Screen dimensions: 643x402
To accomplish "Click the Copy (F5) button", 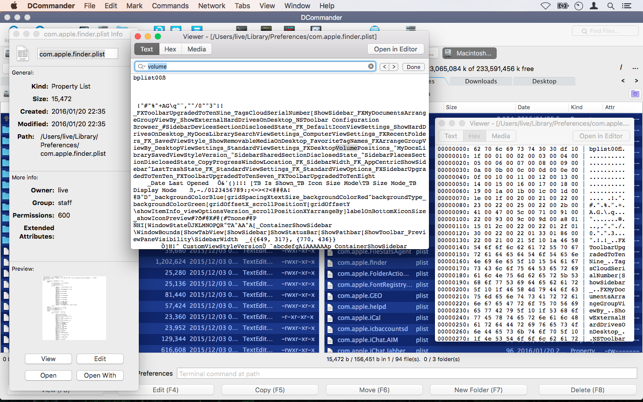I will [x=269, y=390].
